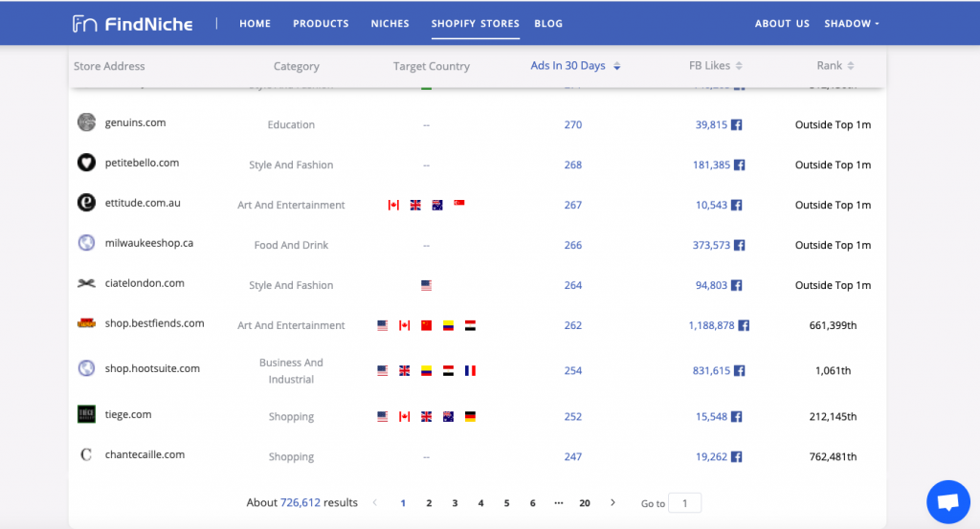This screenshot has height=529, width=980.
Task: Click the China flag in shop.bestfiends.com row
Action: [x=426, y=325]
